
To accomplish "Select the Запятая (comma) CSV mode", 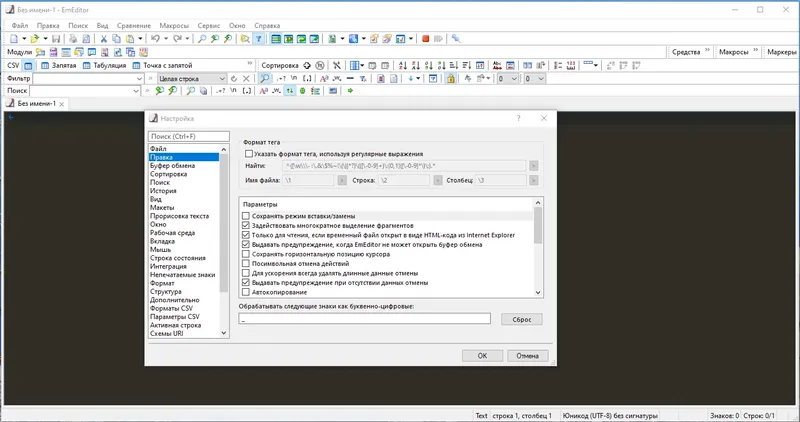I will point(58,65).
